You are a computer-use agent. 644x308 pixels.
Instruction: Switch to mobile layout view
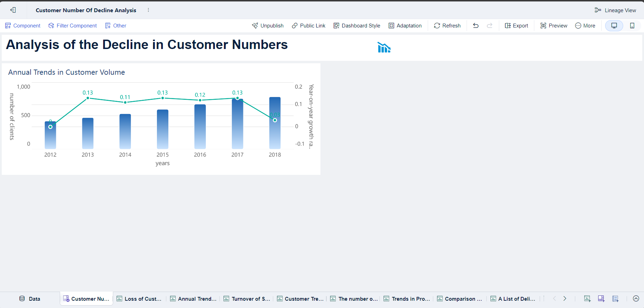pyautogui.click(x=632, y=26)
